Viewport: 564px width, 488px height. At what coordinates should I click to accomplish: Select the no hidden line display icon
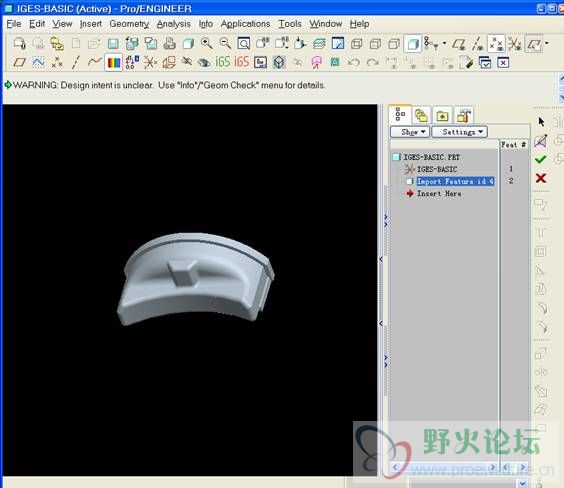(x=394, y=44)
